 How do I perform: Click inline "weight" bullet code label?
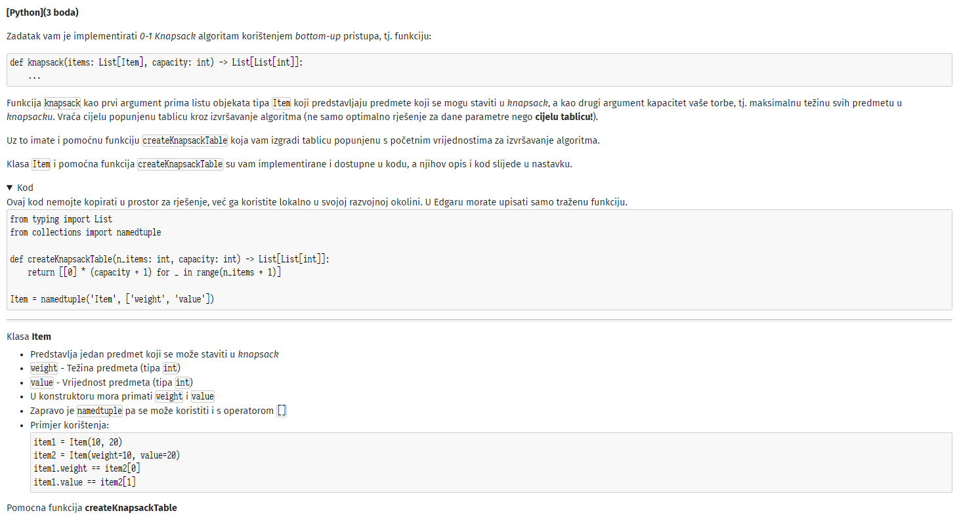pos(44,368)
